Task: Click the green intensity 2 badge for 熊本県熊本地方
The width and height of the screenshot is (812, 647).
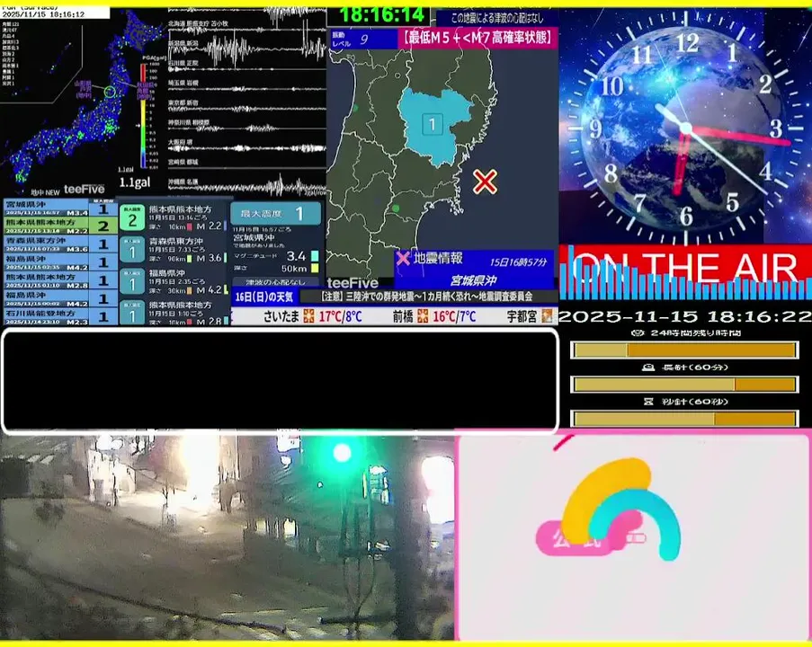Action: (x=132, y=219)
